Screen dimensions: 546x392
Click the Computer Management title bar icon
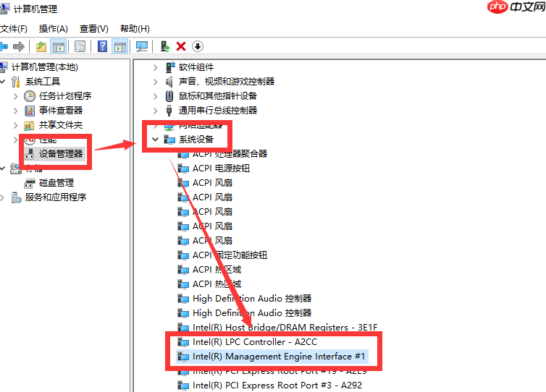pyautogui.click(x=4, y=9)
